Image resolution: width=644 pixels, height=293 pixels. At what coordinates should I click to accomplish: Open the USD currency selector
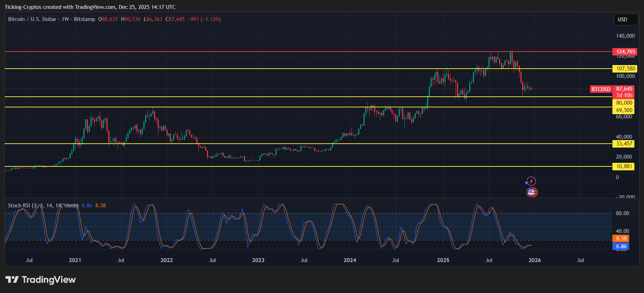coord(626,20)
